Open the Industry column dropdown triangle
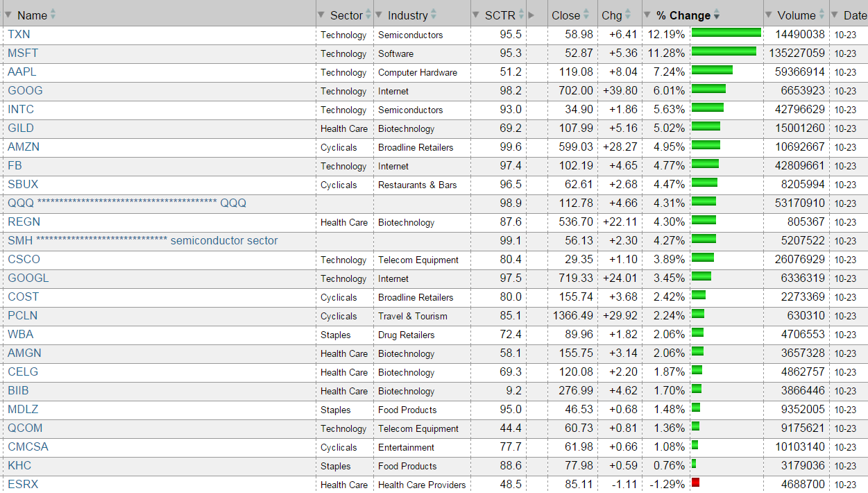Screen dimensions: 868x493 (379, 15)
